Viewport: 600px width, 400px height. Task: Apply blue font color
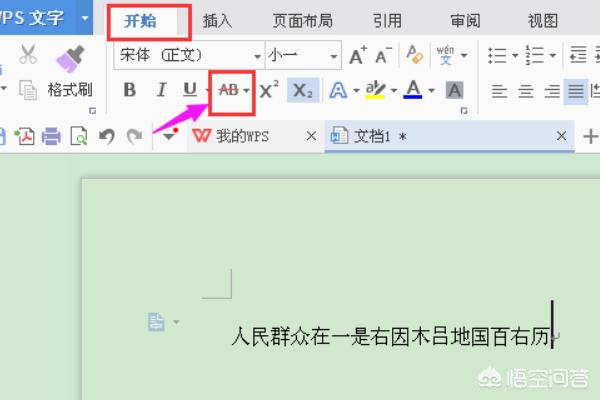[x=412, y=90]
